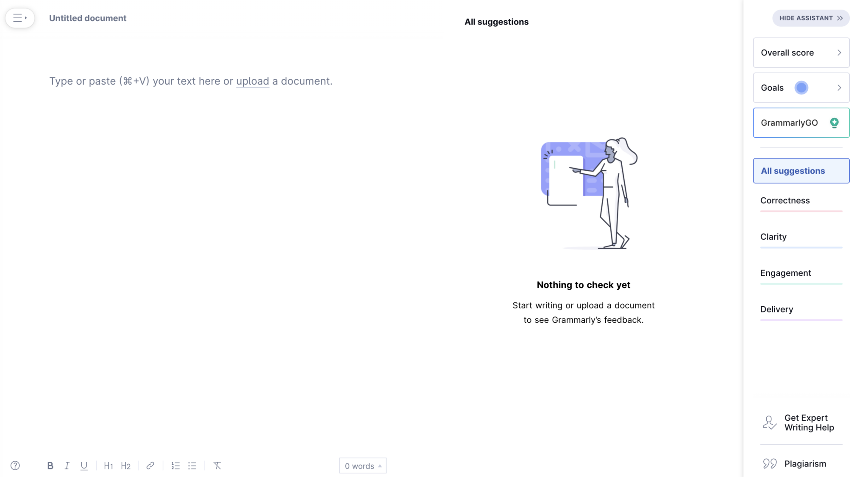
Task: Click the word count display
Action: click(363, 465)
